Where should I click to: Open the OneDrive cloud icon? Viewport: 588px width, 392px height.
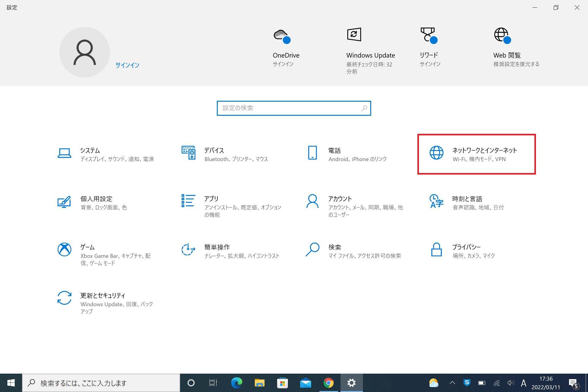coord(282,37)
